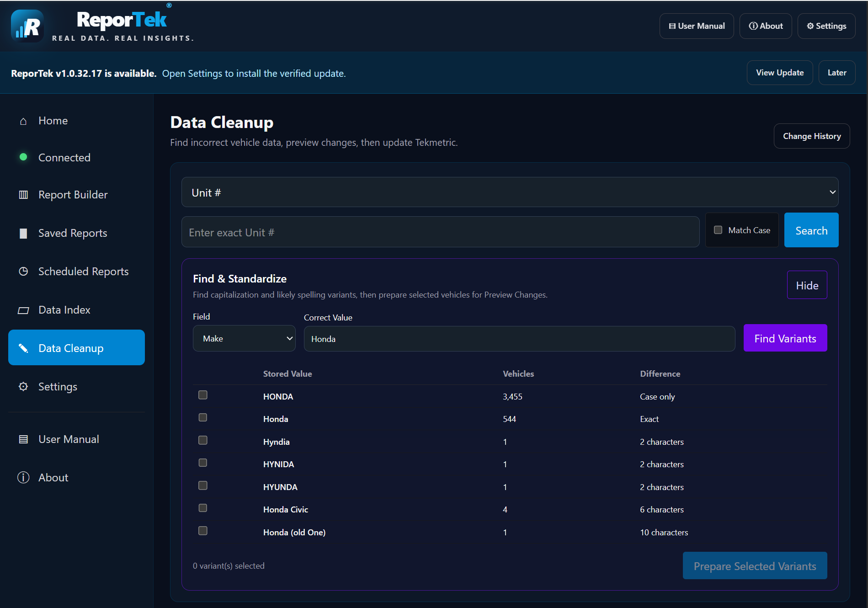Click the ReporTek logo icon

(27, 26)
